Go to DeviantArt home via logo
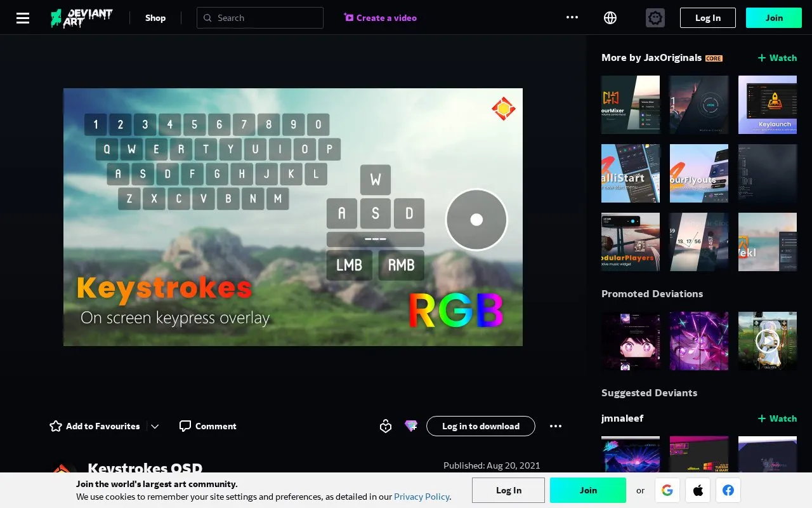812x508 pixels. coord(82,18)
